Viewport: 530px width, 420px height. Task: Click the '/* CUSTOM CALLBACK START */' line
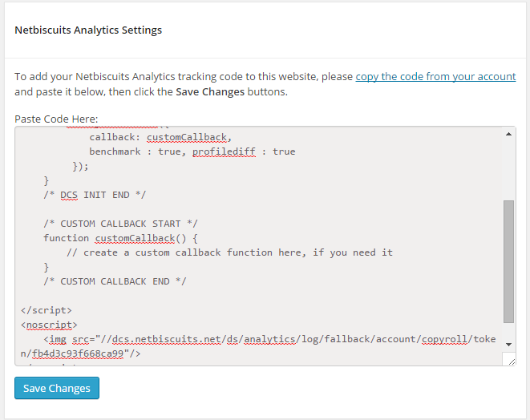click(120, 224)
